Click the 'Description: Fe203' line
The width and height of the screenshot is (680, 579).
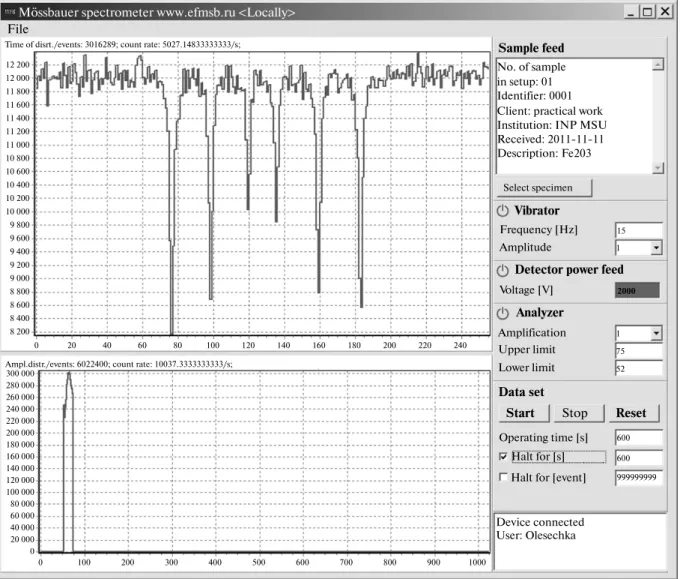pos(544,154)
